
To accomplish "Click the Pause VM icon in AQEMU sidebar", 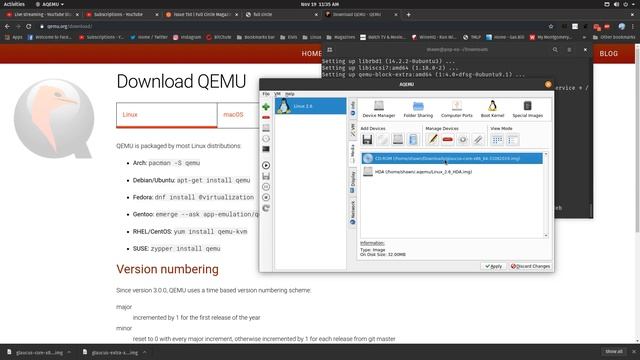I will point(266,187).
